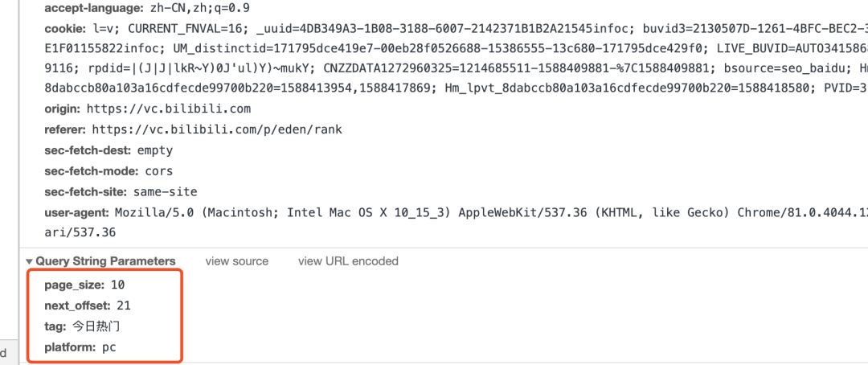Click the platform value pc
The width and height of the screenshot is (868, 365).
tap(109, 347)
